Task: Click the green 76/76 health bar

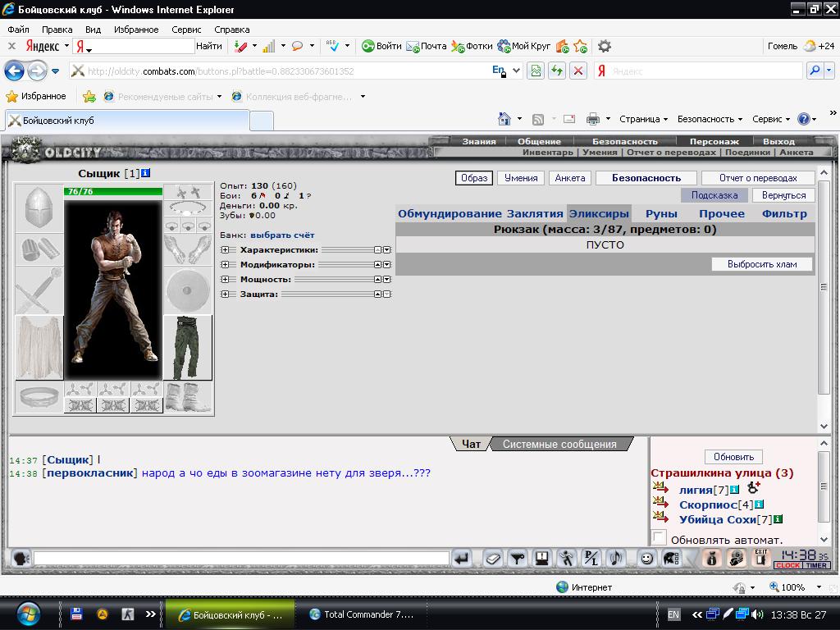Action: [113, 191]
